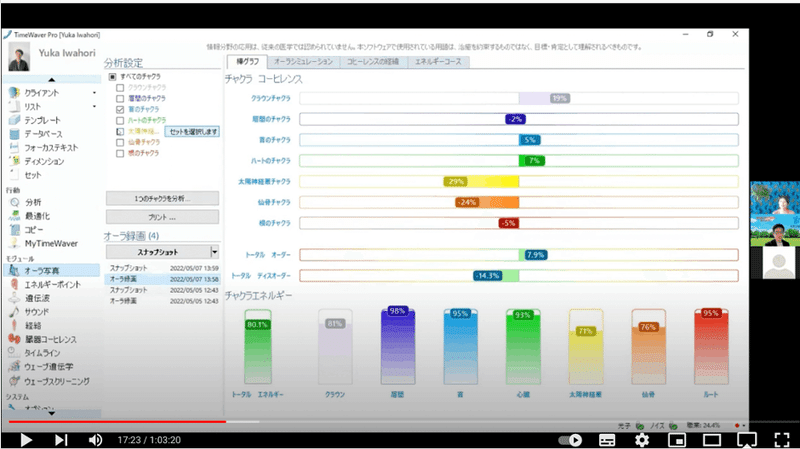
Task: Enter fullscreen video mode
Action: 782,440
